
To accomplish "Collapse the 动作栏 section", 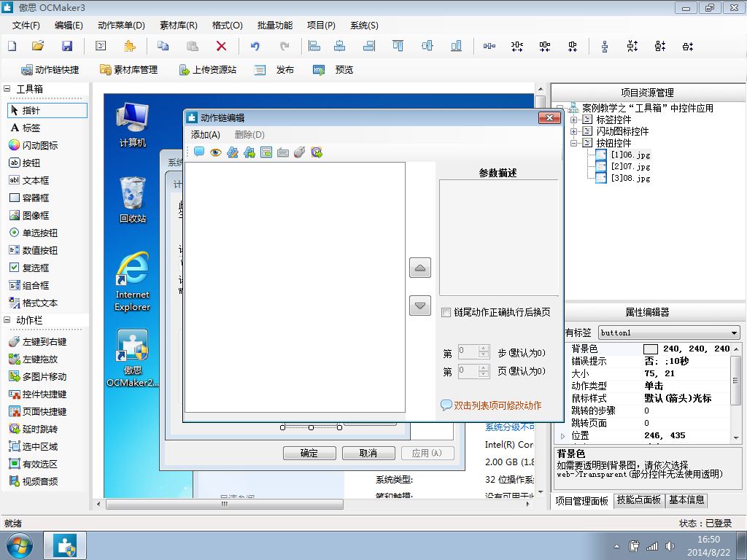I will tap(7, 320).
